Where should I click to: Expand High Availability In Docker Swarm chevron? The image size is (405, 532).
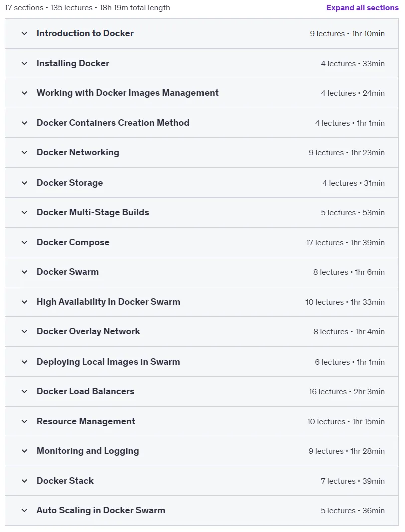[24, 302]
